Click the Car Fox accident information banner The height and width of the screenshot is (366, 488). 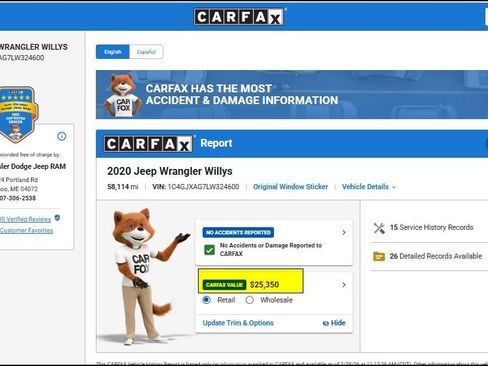[292, 95]
